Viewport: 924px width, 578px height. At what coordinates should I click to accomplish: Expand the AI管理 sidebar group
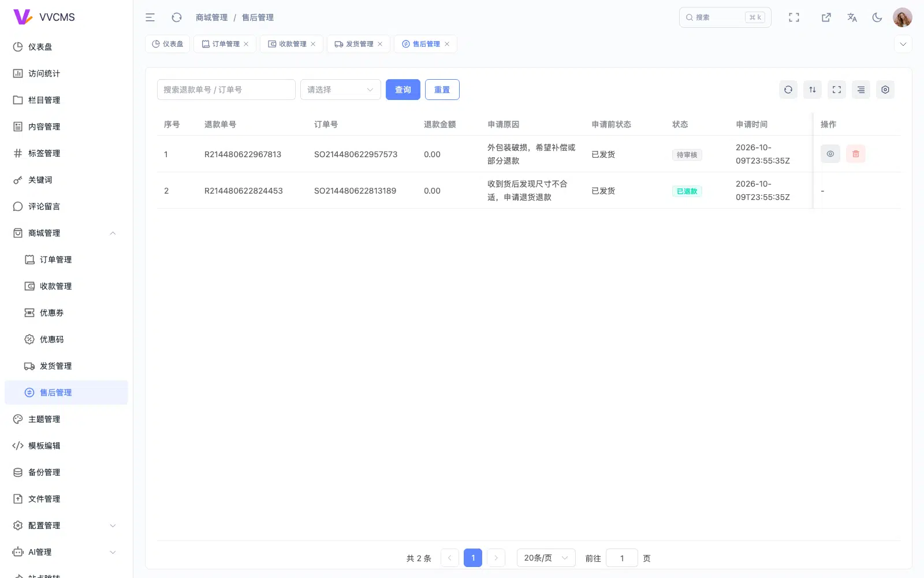(66, 552)
